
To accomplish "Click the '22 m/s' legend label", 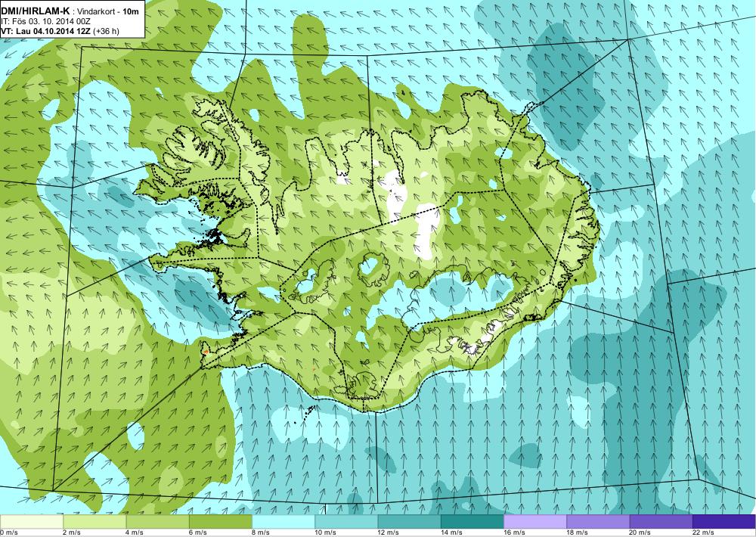I will coord(703,532).
